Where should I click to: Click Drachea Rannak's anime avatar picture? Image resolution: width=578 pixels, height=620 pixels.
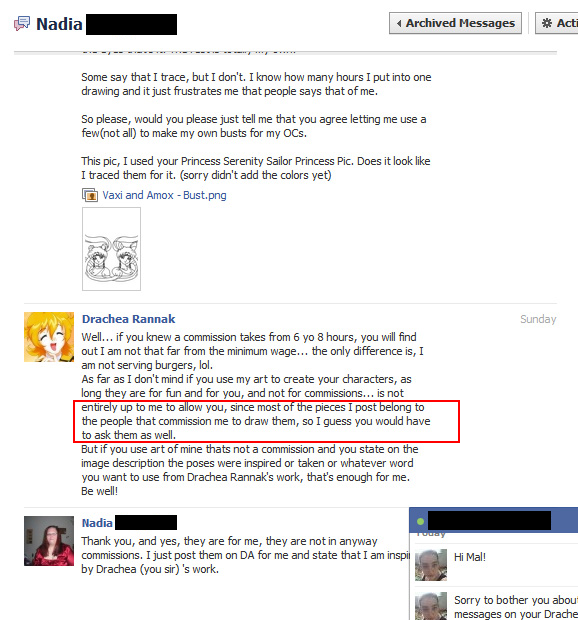coord(49,337)
